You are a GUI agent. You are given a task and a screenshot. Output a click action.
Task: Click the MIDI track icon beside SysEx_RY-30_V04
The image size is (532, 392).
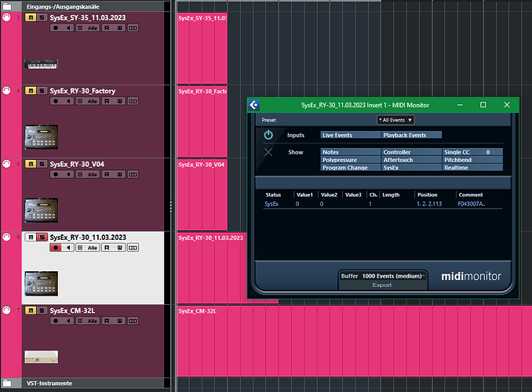(x=6, y=164)
